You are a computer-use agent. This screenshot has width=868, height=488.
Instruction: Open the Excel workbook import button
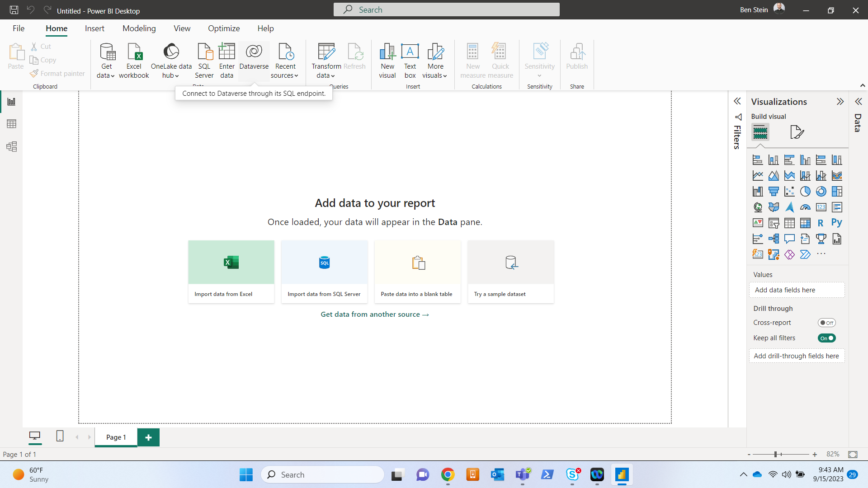(134, 61)
